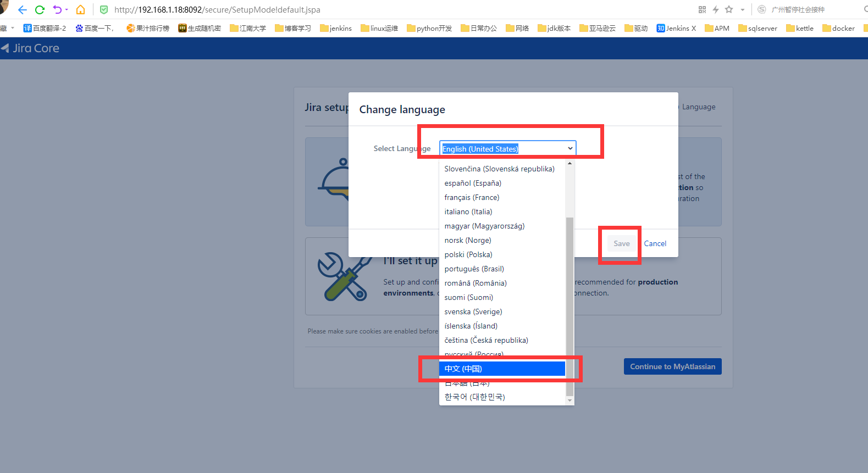The width and height of the screenshot is (868, 473).
Task: Bookmark page with star icon
Action: (x=729, y=9)
